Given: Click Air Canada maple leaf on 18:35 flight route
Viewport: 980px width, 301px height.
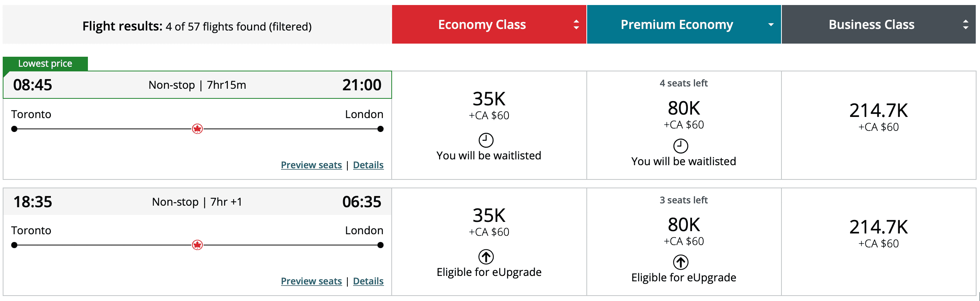Looking at the screenshot, I should [x=197, y=245].
